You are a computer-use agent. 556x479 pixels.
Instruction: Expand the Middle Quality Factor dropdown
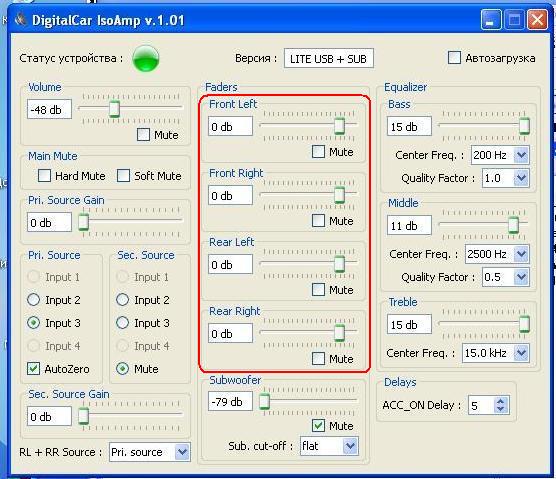click(522, 277)
